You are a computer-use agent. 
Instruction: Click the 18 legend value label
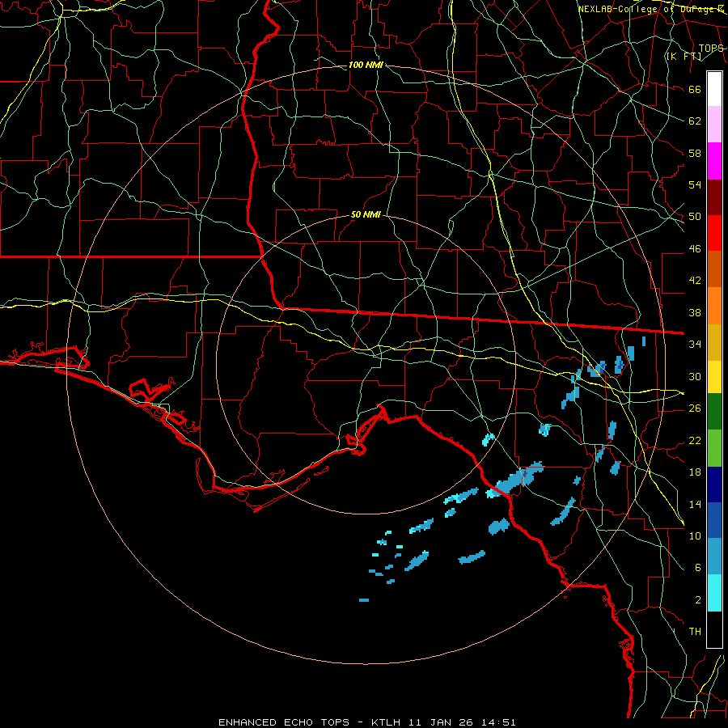(x=695, y=472)
